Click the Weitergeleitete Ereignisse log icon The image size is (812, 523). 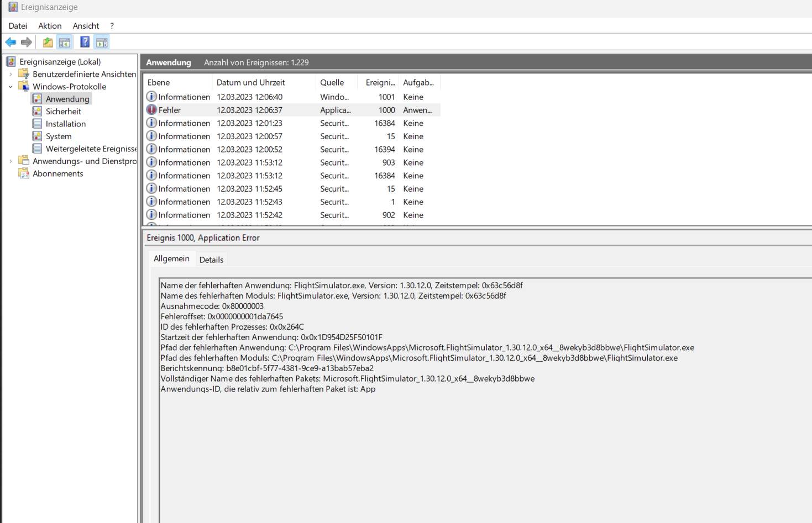37,149
